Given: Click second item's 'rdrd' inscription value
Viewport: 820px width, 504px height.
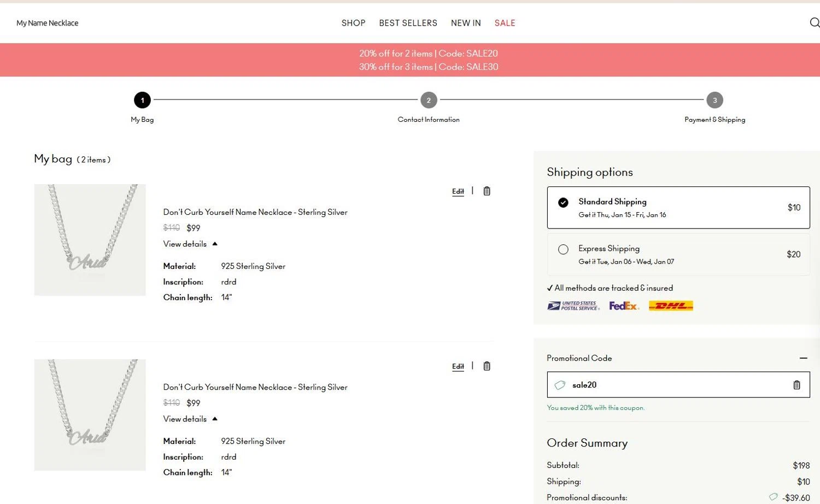Looking at the screenshot, I should pyautogui.click(x=229, y=457).
